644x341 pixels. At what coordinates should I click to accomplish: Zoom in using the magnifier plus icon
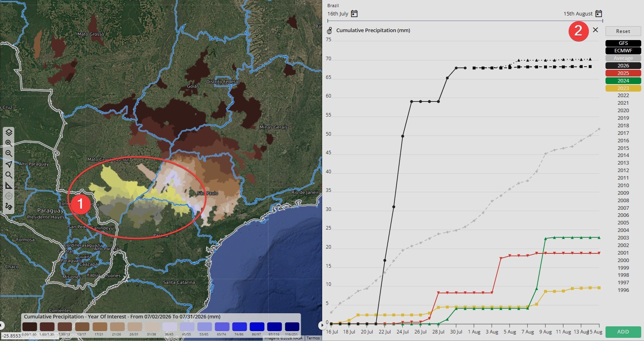(x=9, y=143)
